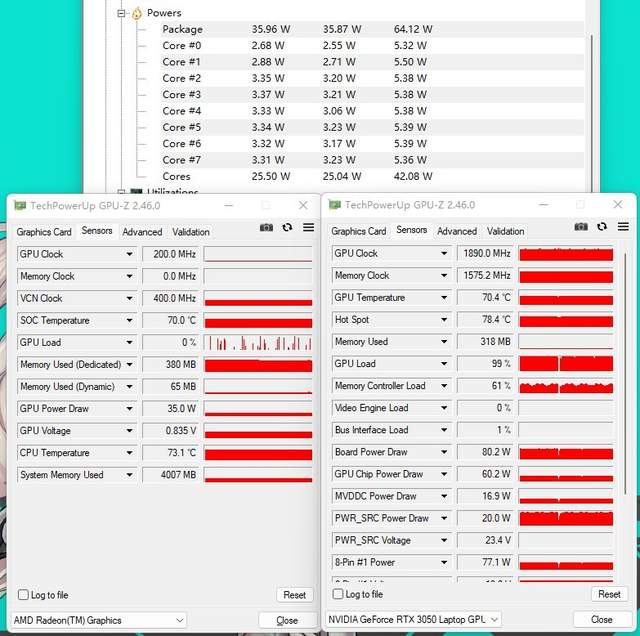Open Hot Spot sensor dropdown
The image size is (640, 636).
[444, 320]
